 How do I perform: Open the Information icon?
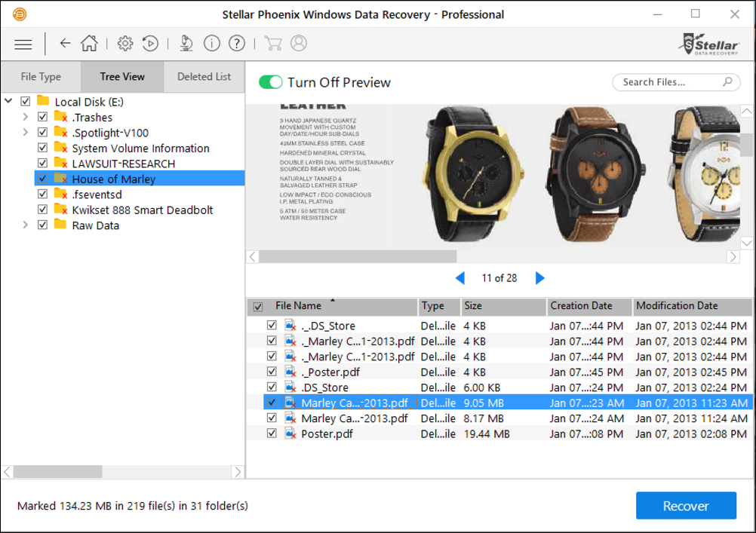pyautogui.click(x=211, y=43)
